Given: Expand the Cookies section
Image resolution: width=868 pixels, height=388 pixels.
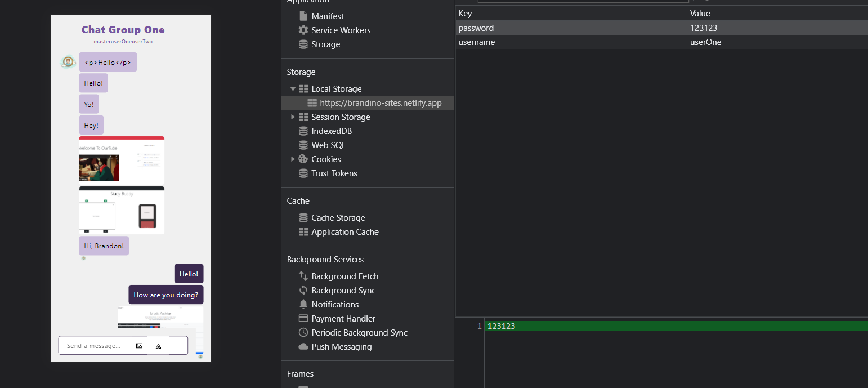Looking at the screenshot, I should (x=293, y=159).
